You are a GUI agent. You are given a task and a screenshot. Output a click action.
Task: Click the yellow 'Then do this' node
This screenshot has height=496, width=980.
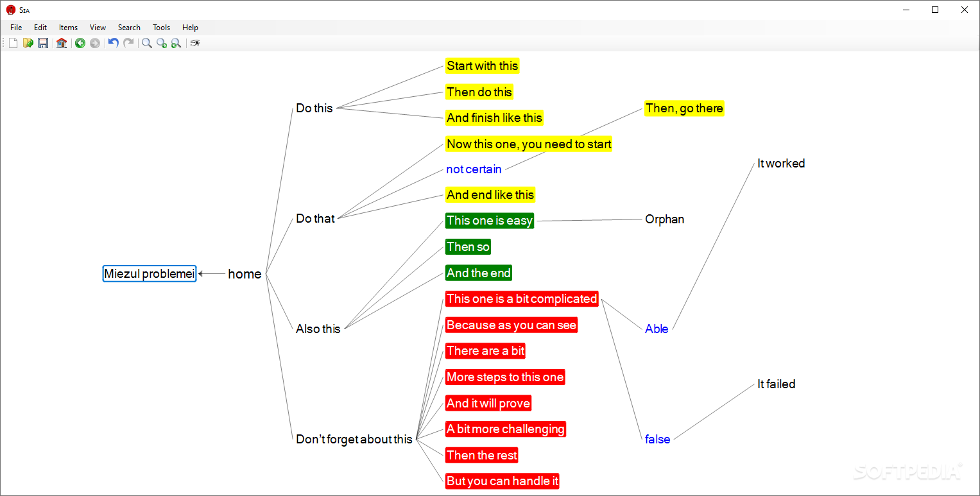(479, 92)
